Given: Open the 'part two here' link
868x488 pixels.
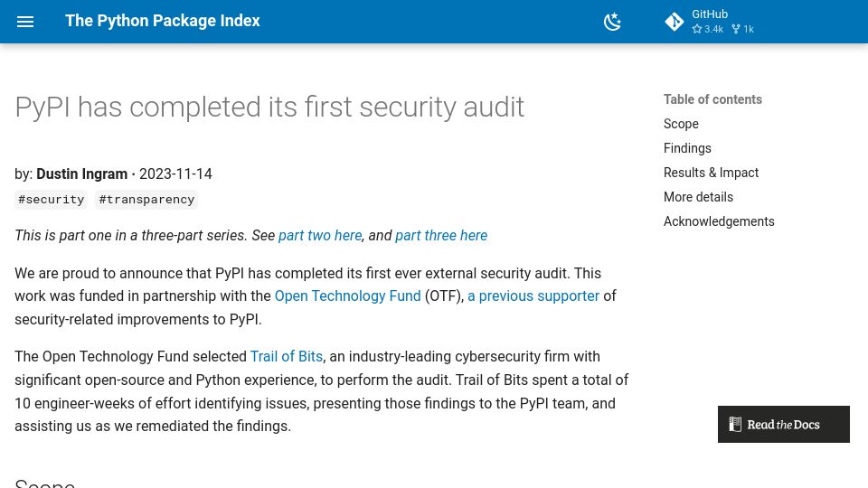Looking at the screenshot, I should 320,235.
